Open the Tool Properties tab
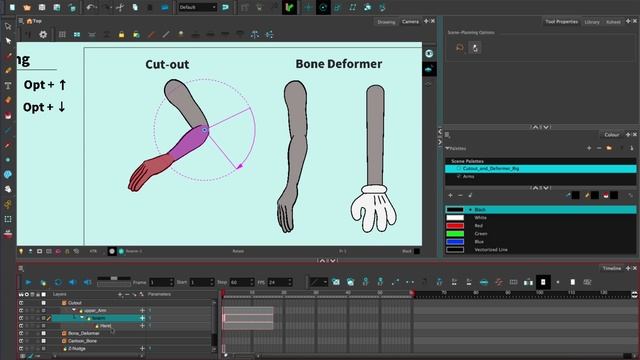This screenshot has width=640, height=360. 562,22
